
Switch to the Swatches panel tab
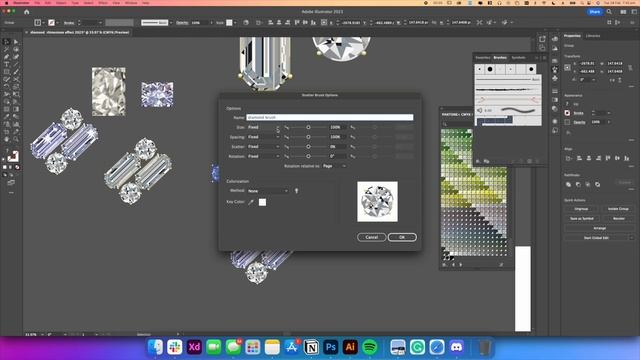(483, 58)
